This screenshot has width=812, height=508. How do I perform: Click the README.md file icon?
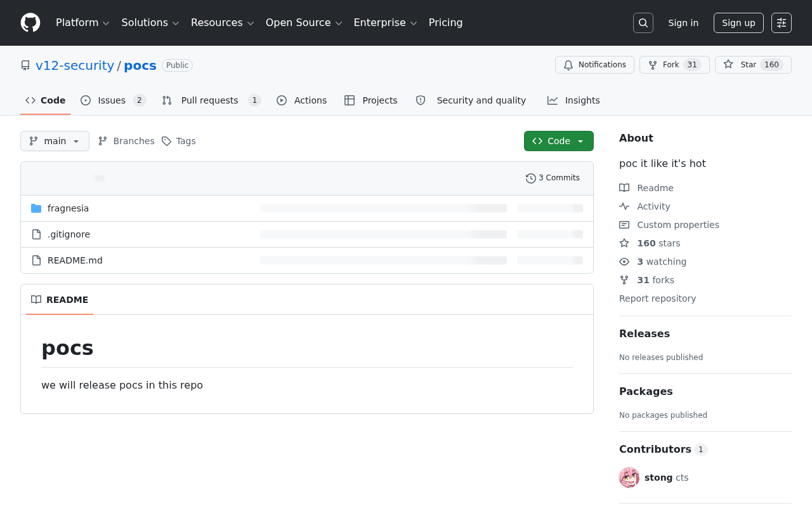(x=36, y=260)
